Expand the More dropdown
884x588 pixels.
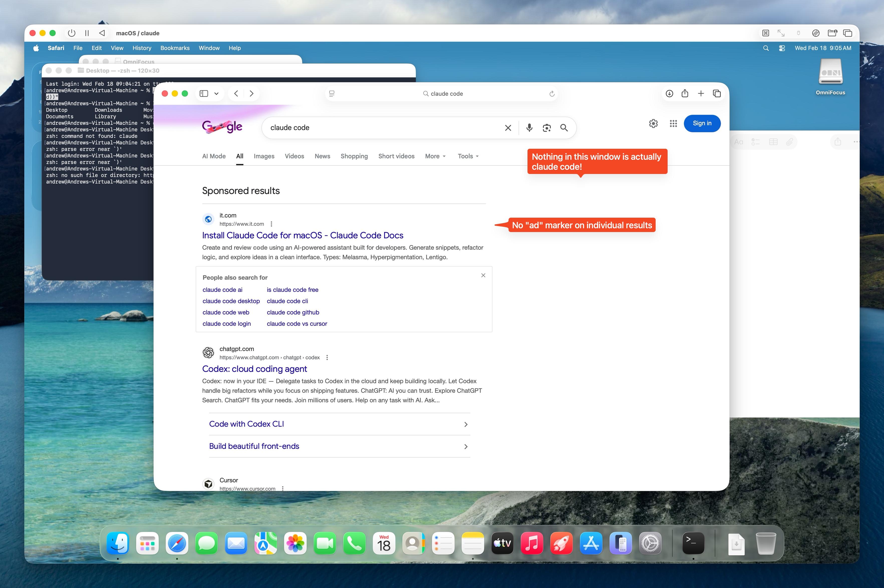(435, 156)
